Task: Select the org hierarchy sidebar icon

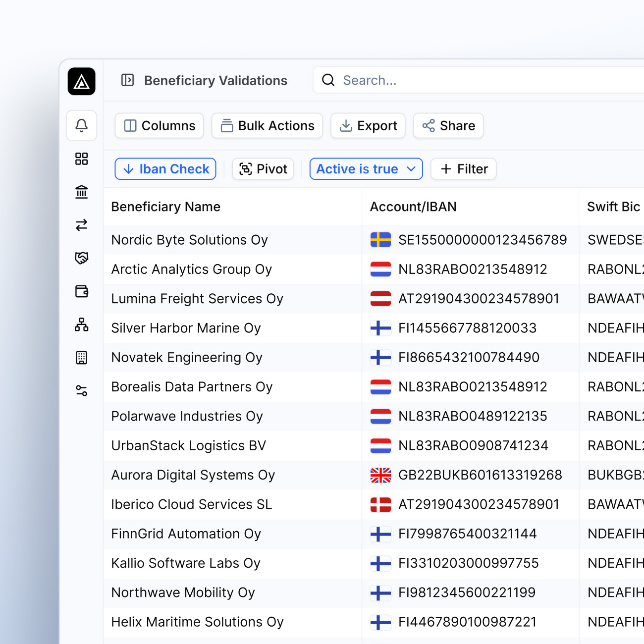Action: pyautogui.click(x=82, y=324)
